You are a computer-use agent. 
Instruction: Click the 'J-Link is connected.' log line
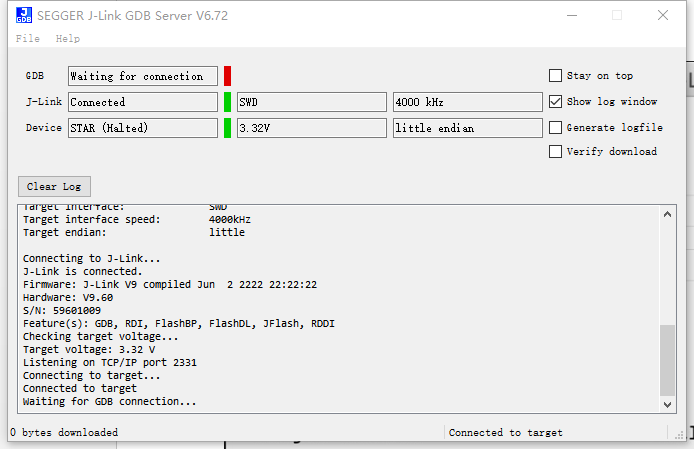[83, 271]
